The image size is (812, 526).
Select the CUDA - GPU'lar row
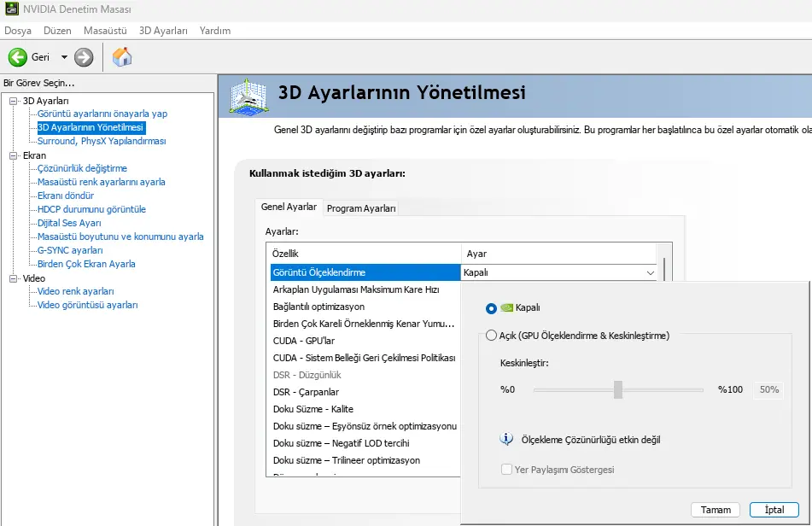coord(365,341)
